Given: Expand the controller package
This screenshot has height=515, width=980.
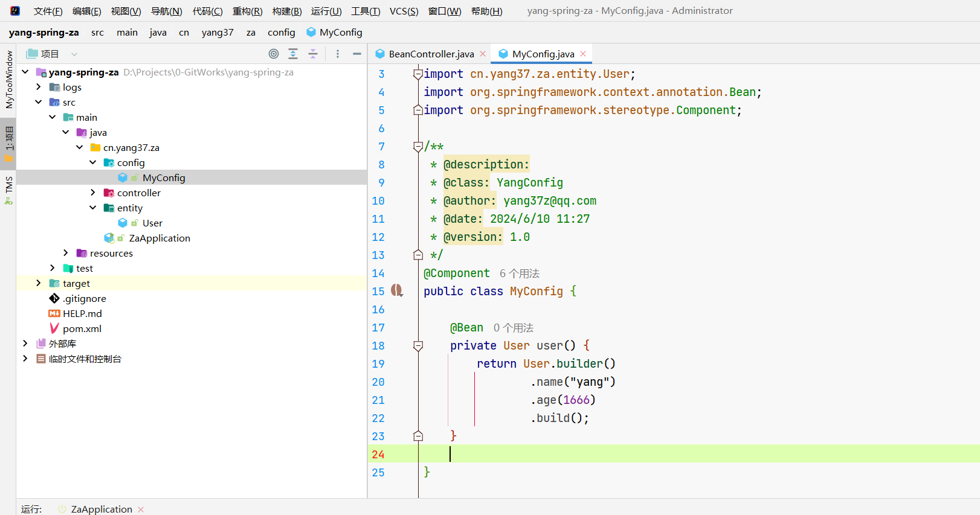Looking at the screenshot, I should click(92, 193).
